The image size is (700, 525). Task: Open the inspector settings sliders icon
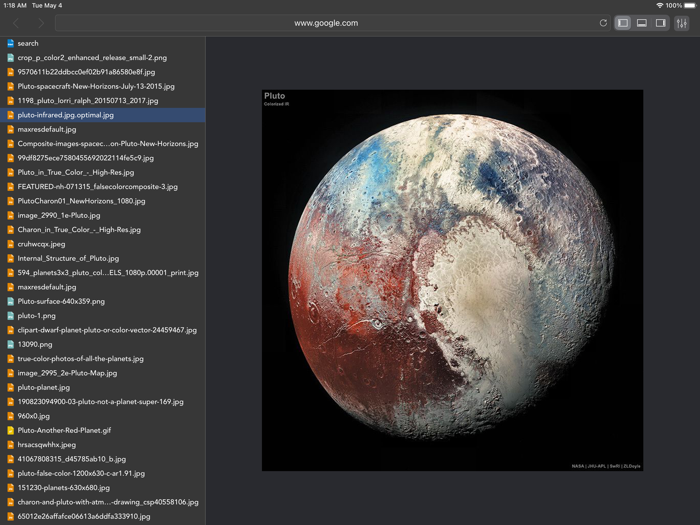click(682, 23)
